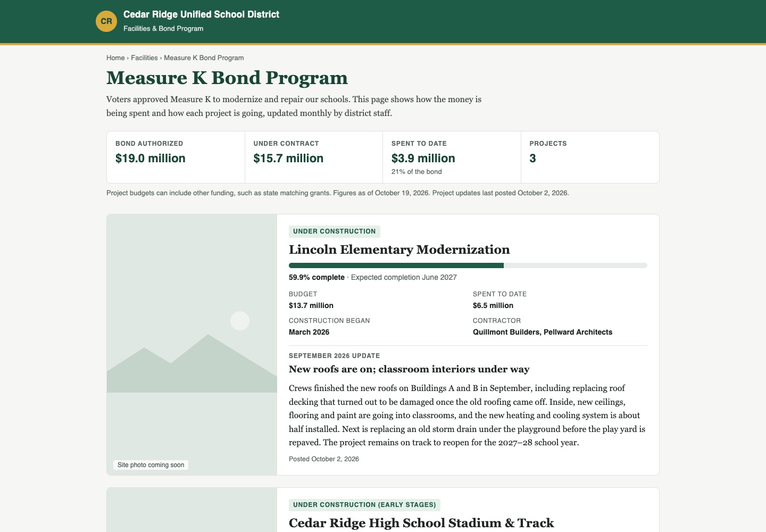Click the September 2026 Update label

pyautogui.click(x=335, y=356)
